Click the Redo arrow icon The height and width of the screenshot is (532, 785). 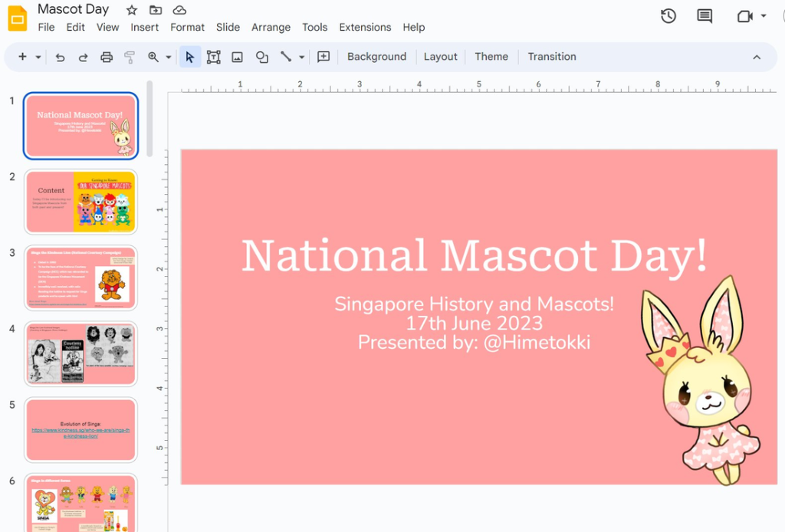[83, 57]
